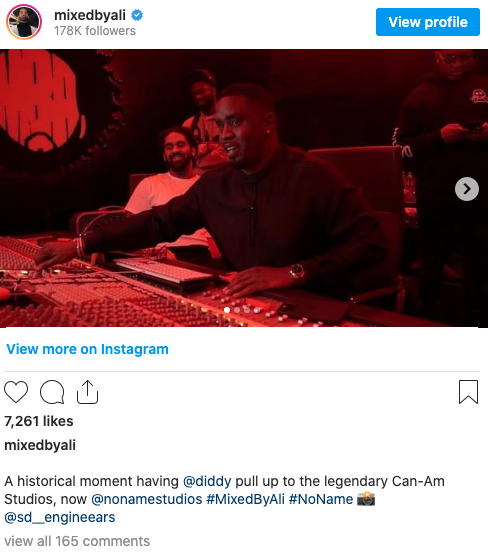Expand view all 165 comments

click(77, 541)
